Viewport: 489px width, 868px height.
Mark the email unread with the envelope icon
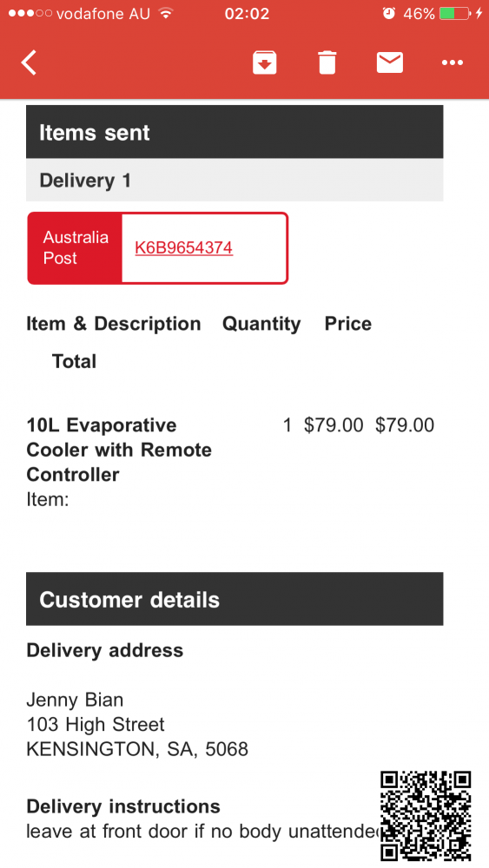pos(390,62)
